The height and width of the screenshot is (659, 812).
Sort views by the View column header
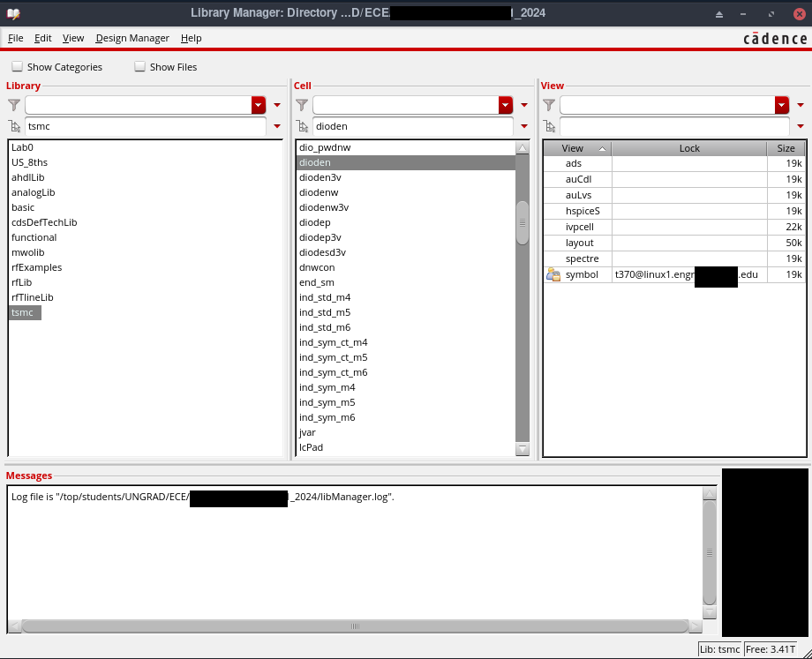pos(577,148)
